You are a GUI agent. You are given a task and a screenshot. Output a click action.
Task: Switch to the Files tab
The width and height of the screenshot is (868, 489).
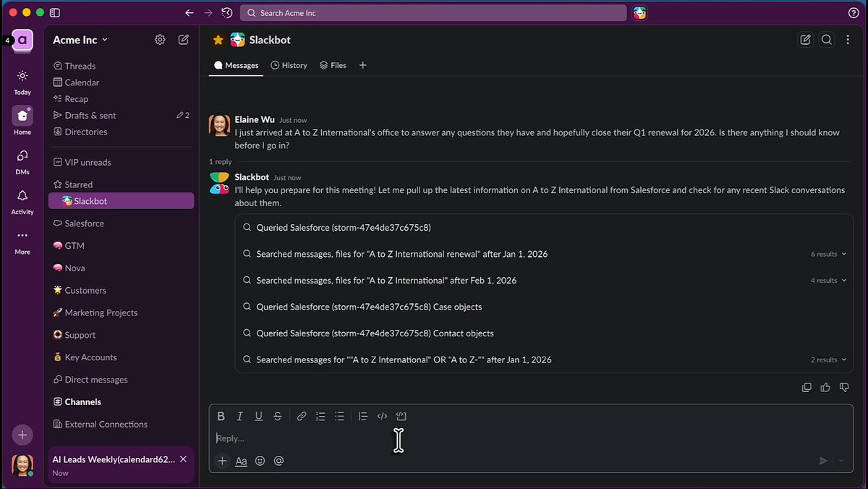(333, 65)
